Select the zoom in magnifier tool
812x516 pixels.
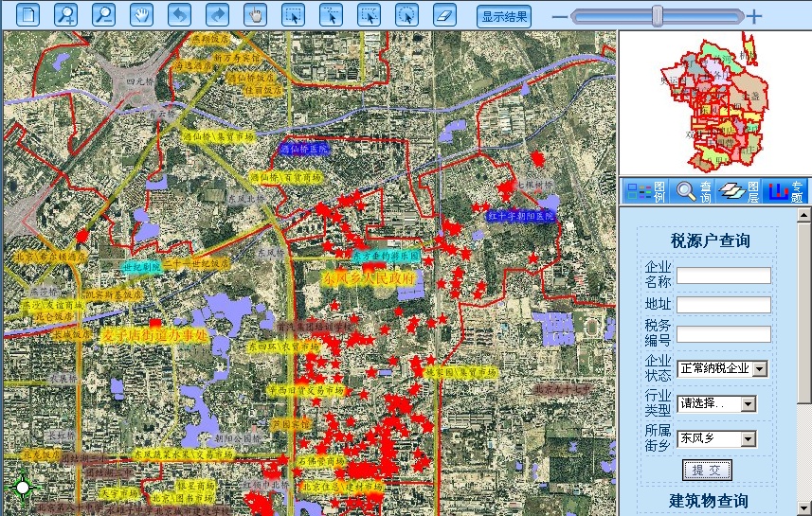[x=65, y=15]
